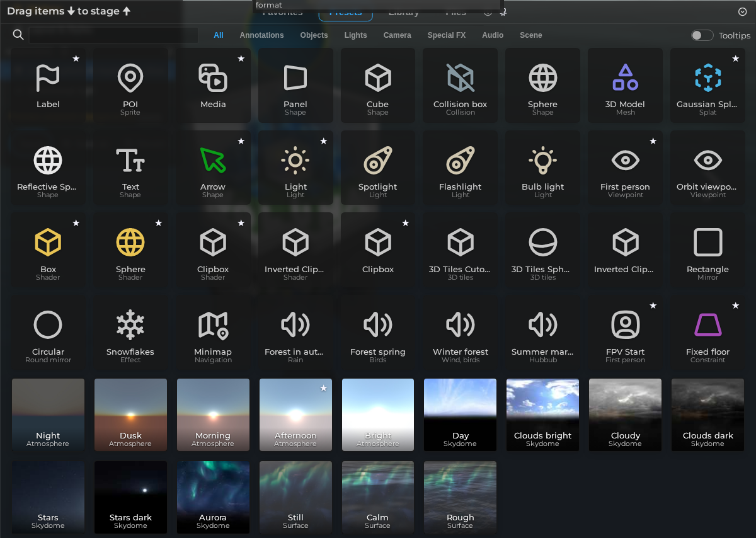
Task: Toggle the star on Afternoon atmosphere
Action: pos(324,388)
